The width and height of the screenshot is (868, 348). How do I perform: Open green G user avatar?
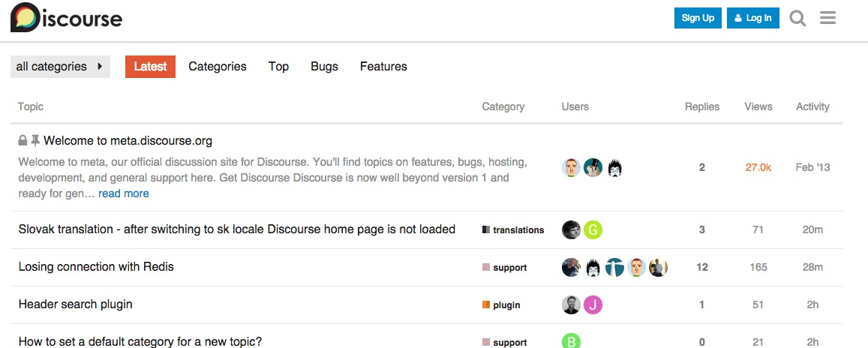[x=593, y=229]
